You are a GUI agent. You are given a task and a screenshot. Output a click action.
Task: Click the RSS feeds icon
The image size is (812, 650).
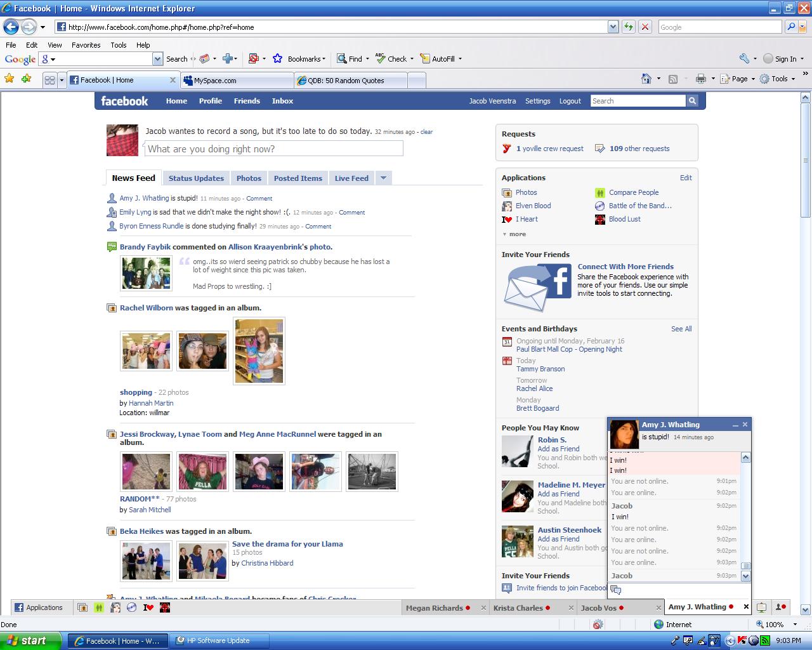point(673,79)
